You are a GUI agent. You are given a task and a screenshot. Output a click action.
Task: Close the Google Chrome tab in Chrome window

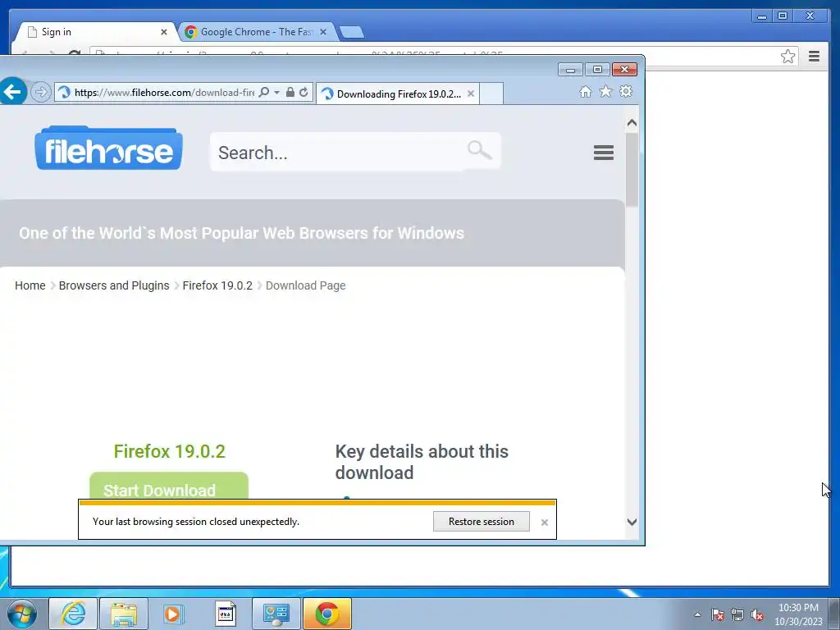click(323, 32)
